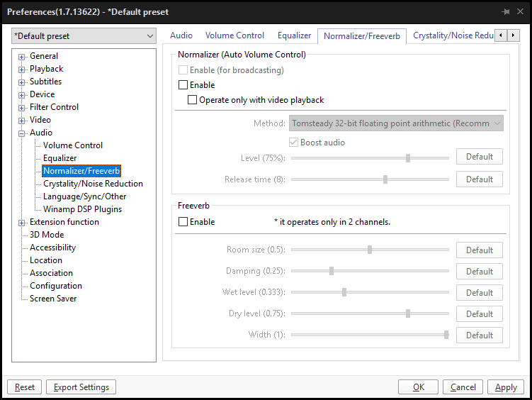Select Equalizer in the tree
The image size is (532, 400).
60,158
